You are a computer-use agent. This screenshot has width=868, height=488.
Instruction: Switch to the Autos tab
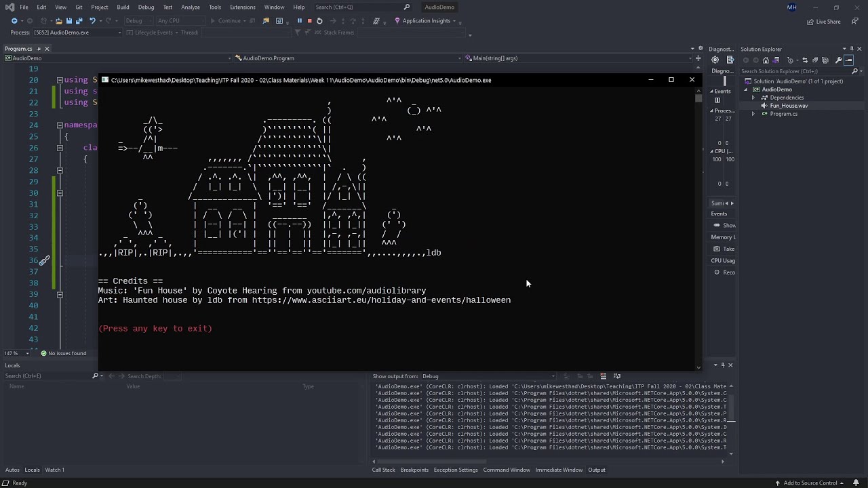tap(12, 470)
